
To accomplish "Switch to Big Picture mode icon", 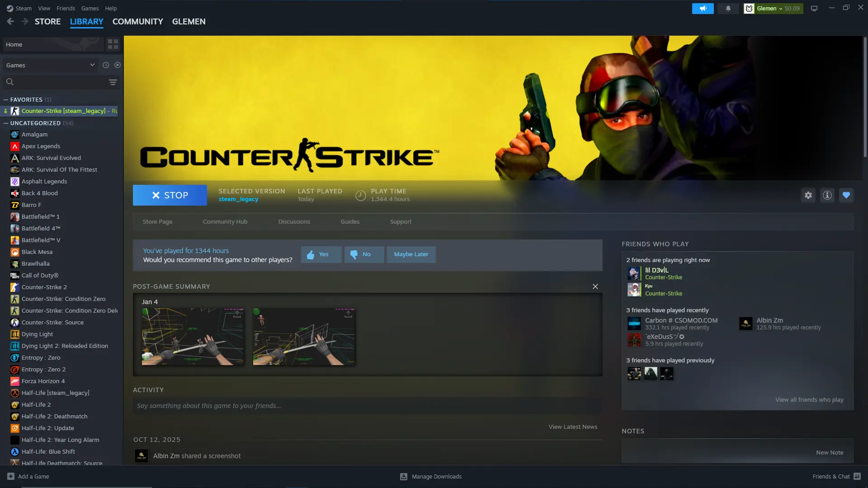I will pyautogui.click(x=814, y=8).
